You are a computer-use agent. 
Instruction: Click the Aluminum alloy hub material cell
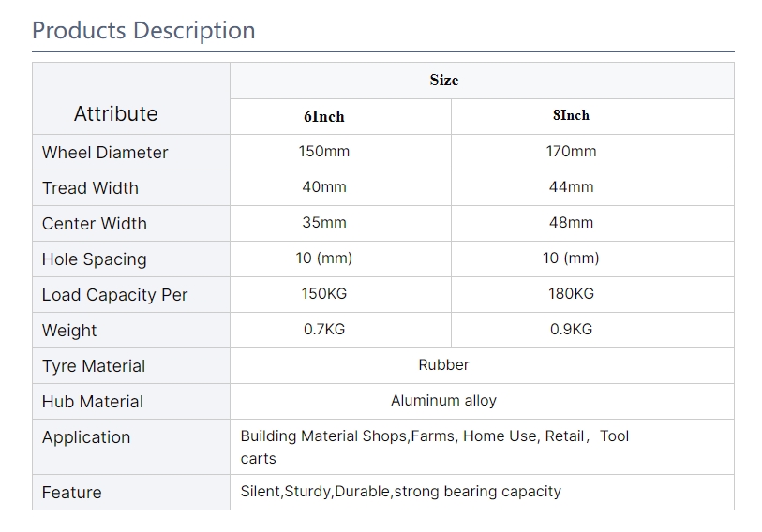443,400
